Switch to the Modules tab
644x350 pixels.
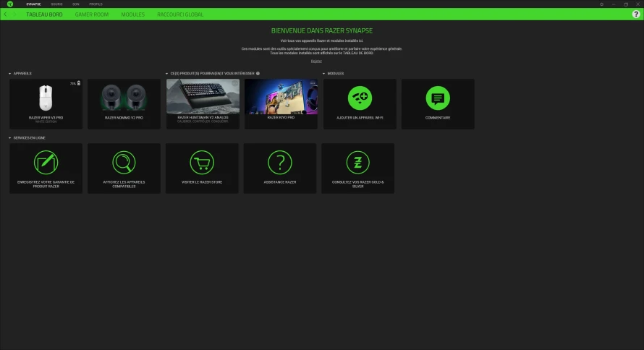pos(132,14)
